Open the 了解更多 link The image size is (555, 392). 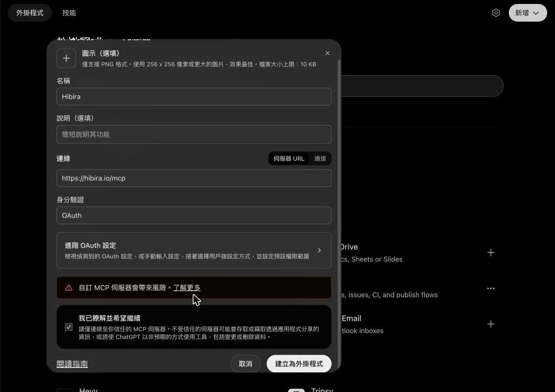[x=187, y=287]
